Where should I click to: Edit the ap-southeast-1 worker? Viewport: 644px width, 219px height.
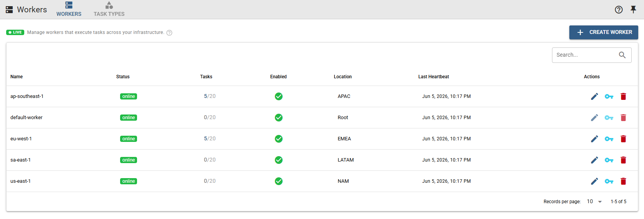click(x=594, y=96)
